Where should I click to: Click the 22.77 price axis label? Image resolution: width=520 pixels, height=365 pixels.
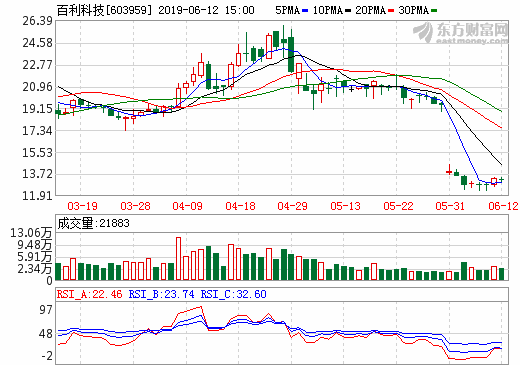(37, 65)
